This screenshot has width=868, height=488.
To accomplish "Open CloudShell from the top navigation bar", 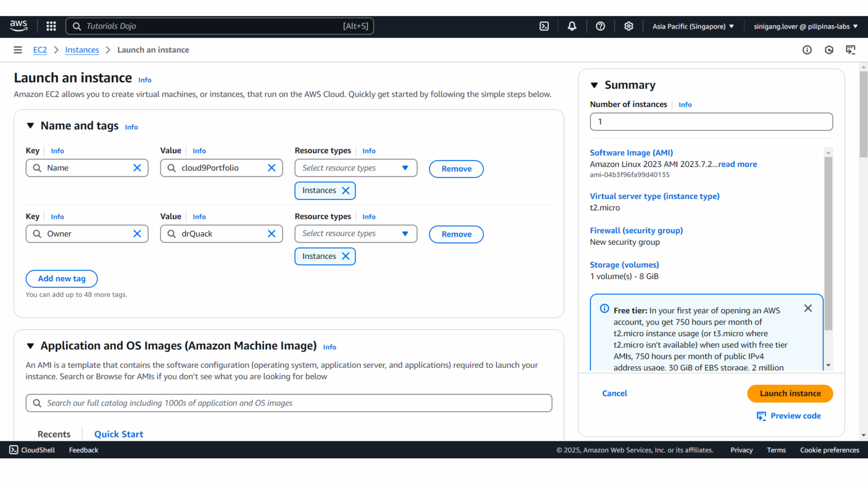I will click(x=544, y=26).
